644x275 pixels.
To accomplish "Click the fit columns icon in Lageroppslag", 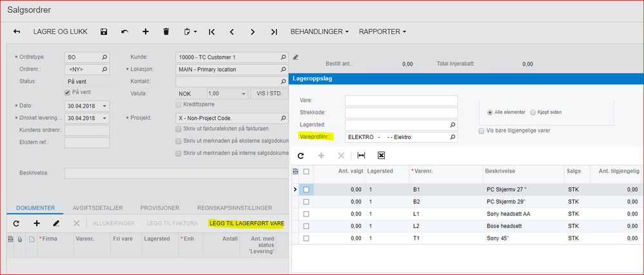I will (361, 155).
